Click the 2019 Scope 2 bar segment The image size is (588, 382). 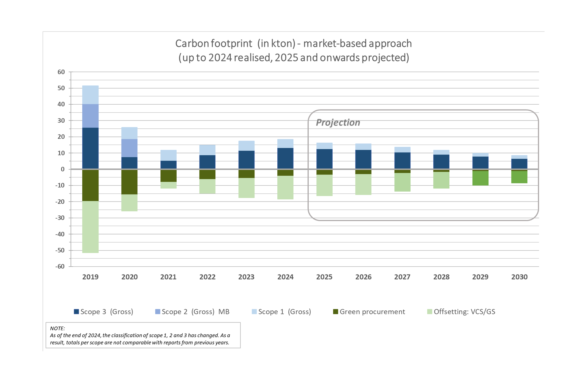pyautogui.click(x=90, y=116)
